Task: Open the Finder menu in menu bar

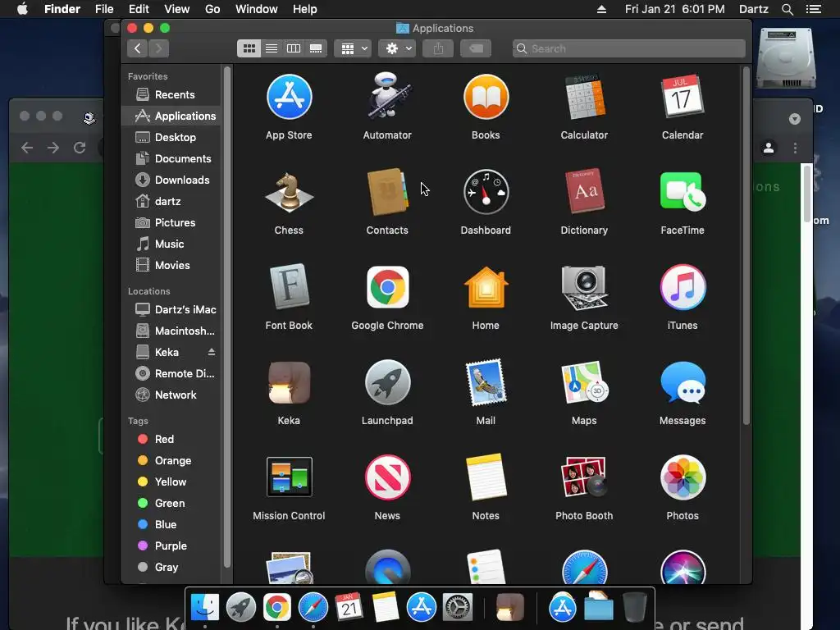Action: tap(62, 9)
